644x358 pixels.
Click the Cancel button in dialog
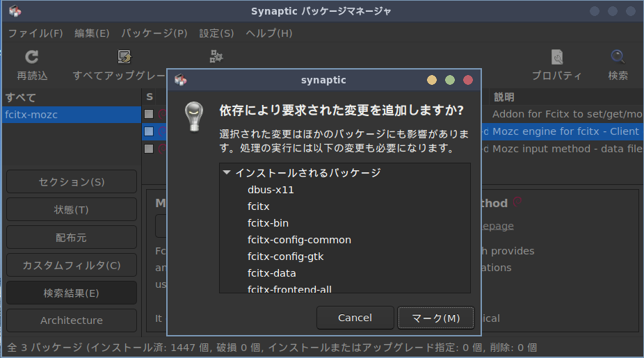coord(355,318)
